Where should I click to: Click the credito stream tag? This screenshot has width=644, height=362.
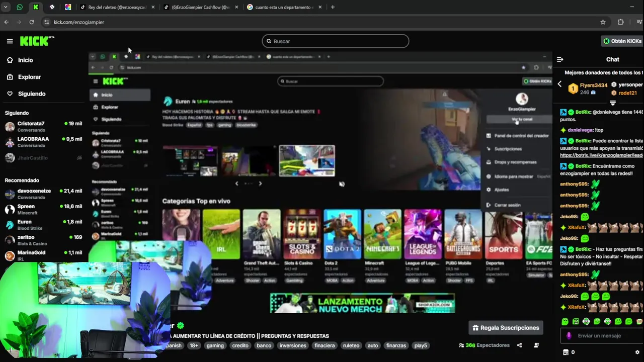click(x=240, y=346)
